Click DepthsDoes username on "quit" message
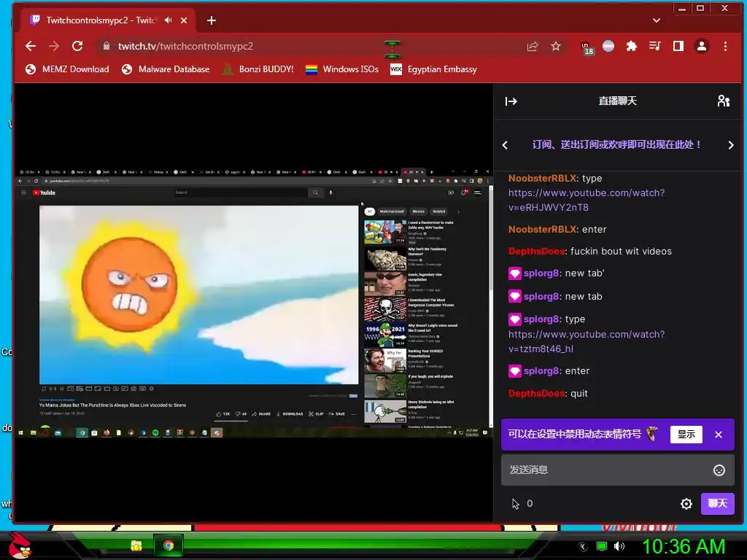 [536, 393]
